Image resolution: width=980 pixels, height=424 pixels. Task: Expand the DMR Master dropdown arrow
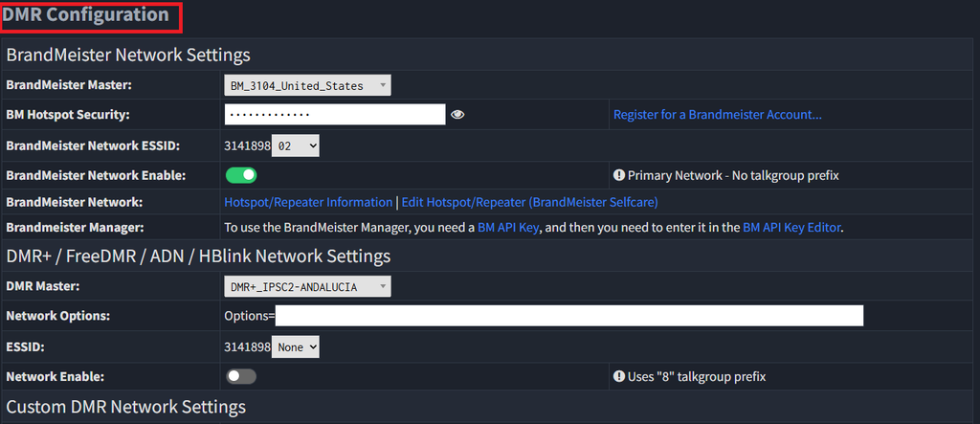point(382,287)
